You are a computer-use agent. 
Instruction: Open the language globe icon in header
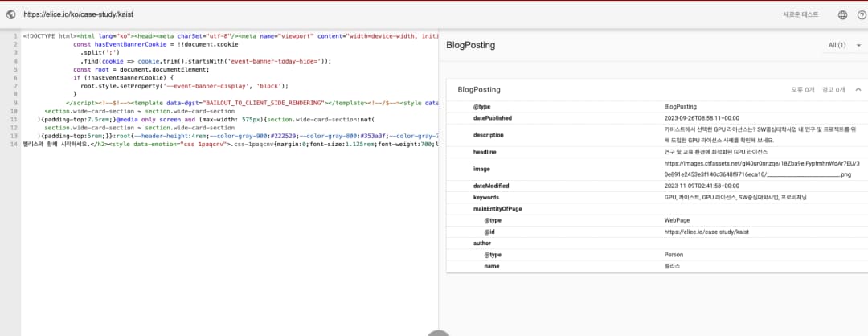click(842, 15)
